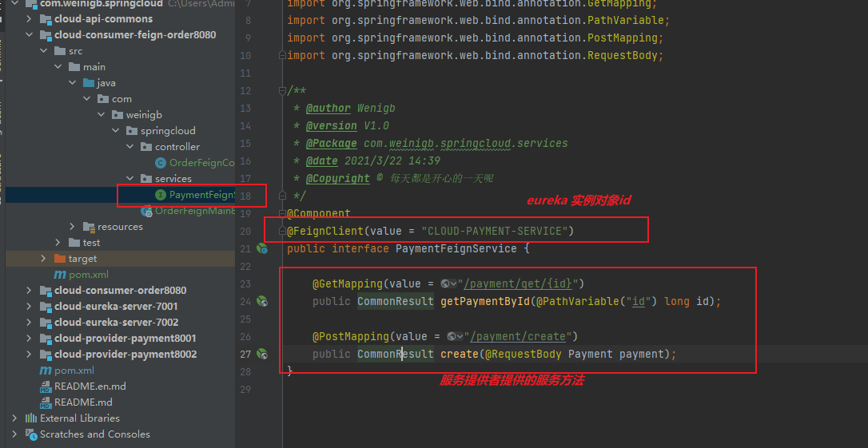Collapse the cloud-consumer-feign-order8080 module
The image size is (868, 448).
point(30,35)
